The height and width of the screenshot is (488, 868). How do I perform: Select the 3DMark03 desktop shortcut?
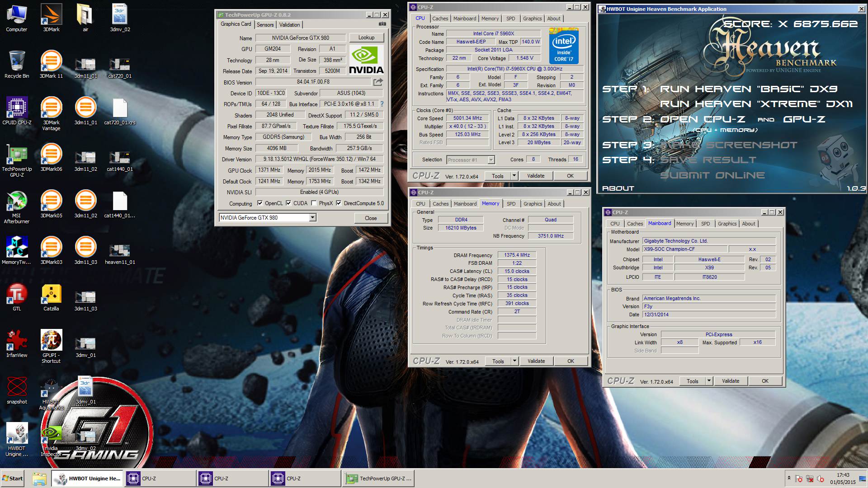pyautogui.click(x=51, y=250)
